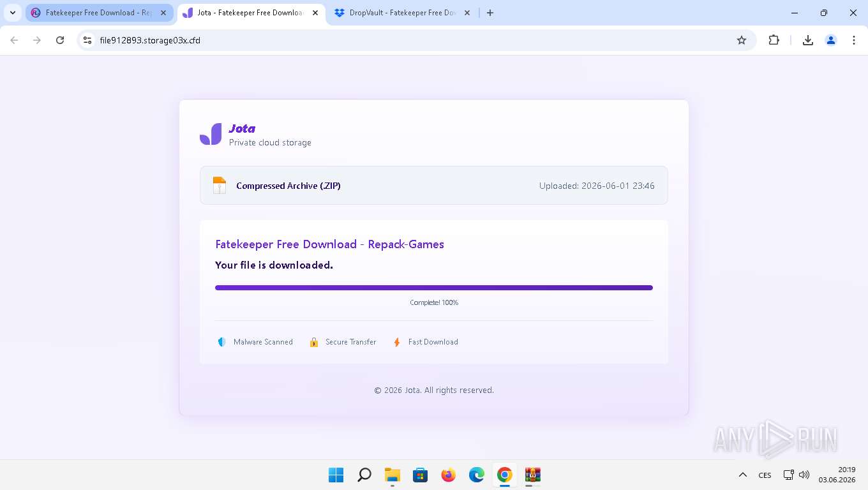Image resolution: width=868 pixels, height=490 pixels.
Task: Click the Fatekeeper Free Download - Repack-Games title
Action: (x=329, y=244)
